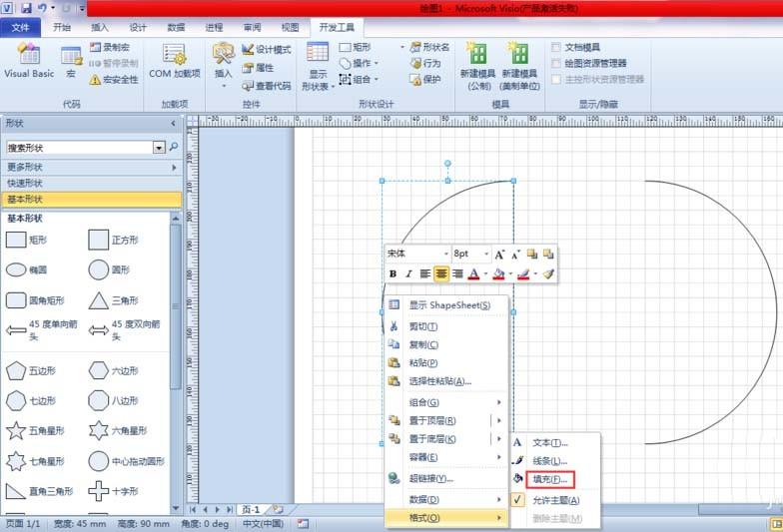Center align text in mini toolbar

point(441,273)
